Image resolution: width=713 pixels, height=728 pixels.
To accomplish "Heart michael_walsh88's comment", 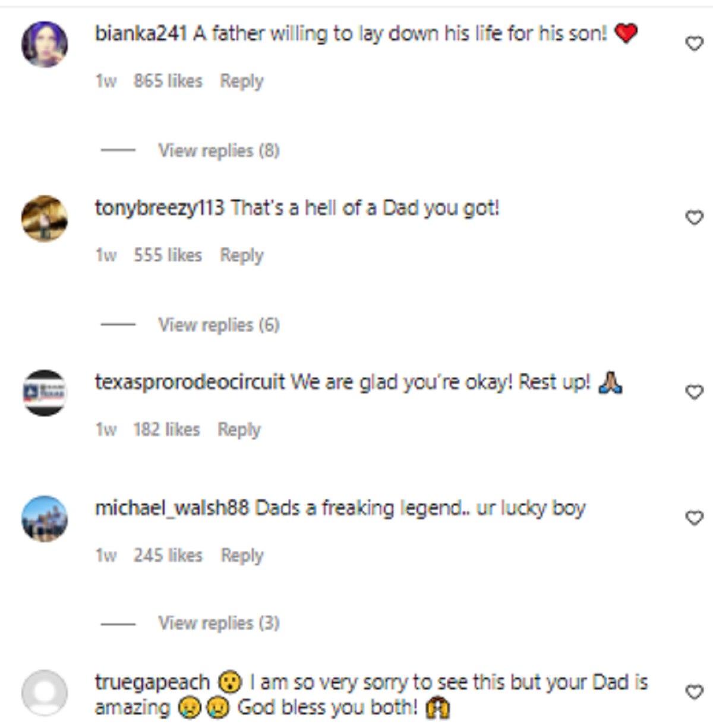I will click(x=694, y=518).
